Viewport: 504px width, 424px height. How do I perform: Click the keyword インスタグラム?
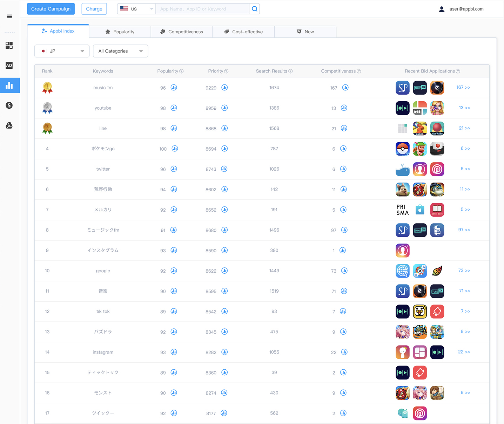(103, 250)
